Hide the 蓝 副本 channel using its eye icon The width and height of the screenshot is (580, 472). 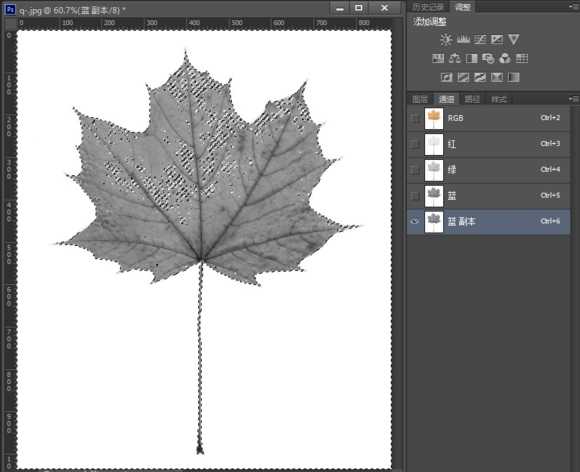tap(415, 222)
